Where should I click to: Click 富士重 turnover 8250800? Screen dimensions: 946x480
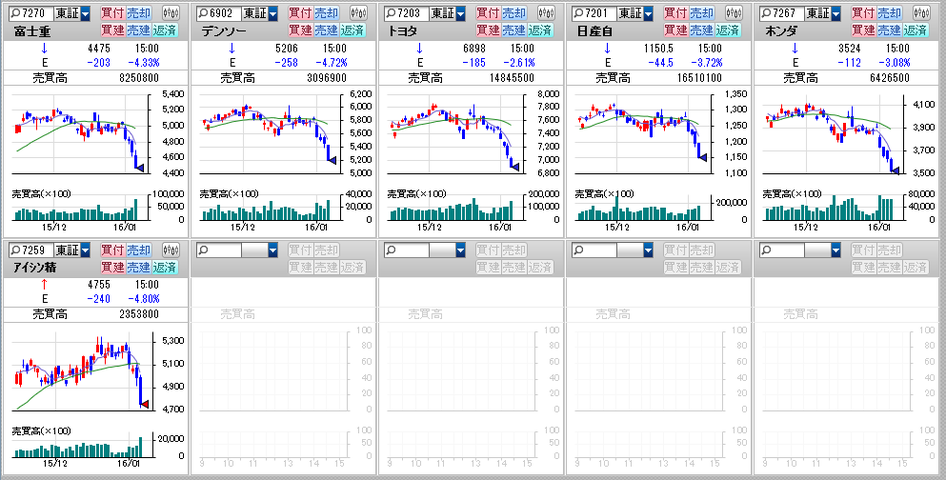coord(137,77)
